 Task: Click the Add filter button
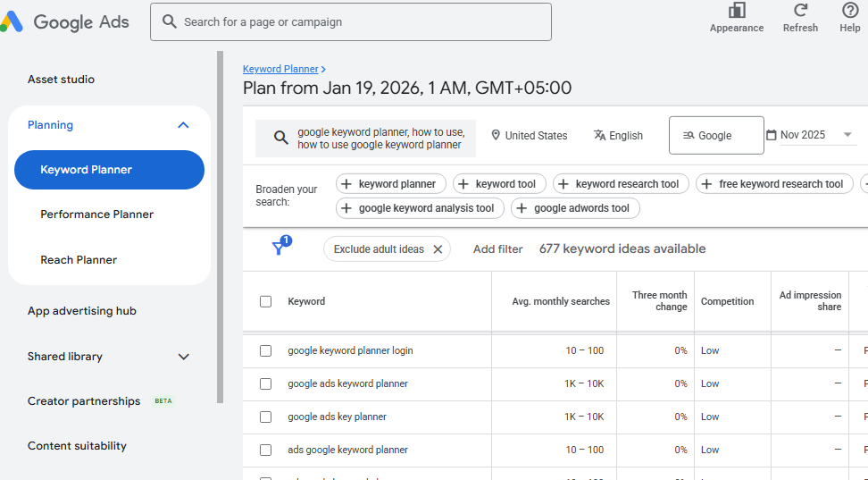tap(497, 249)
